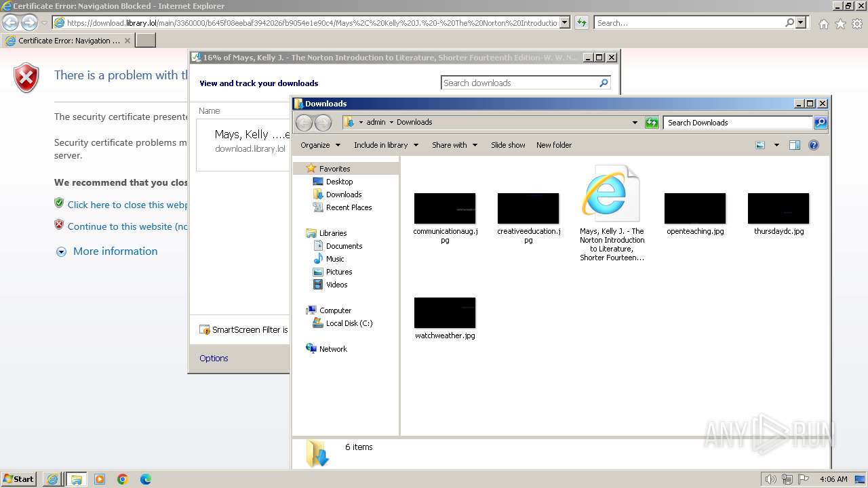Close the Certificate Error tab
The width and height of the screenshot is (868, 488).
point(127,41)
